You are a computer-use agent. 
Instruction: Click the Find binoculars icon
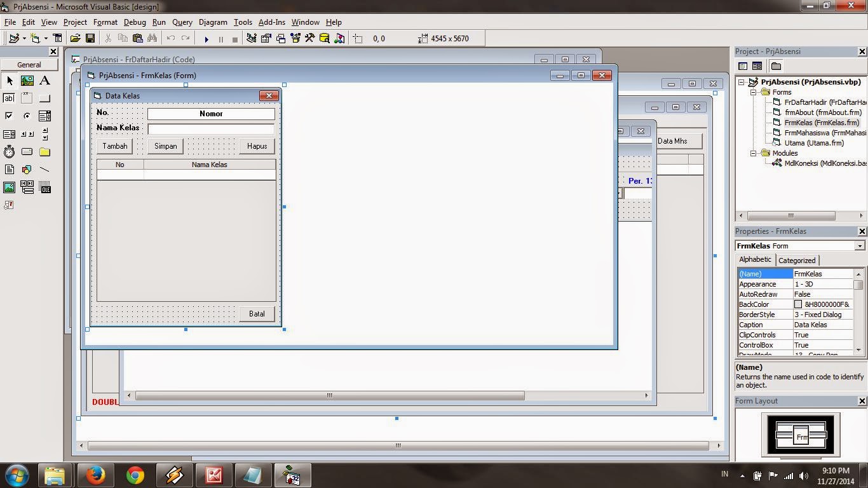(x=153, y=39)
